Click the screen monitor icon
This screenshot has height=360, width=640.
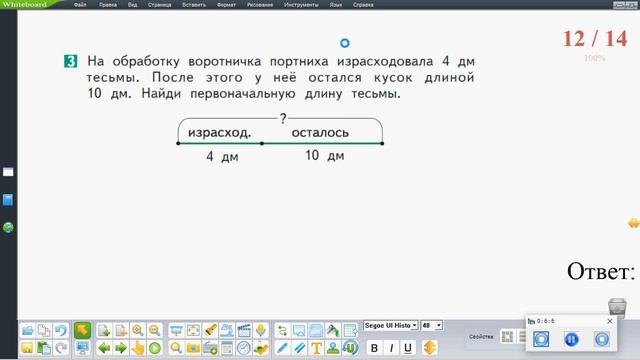(x=82, y=348)
